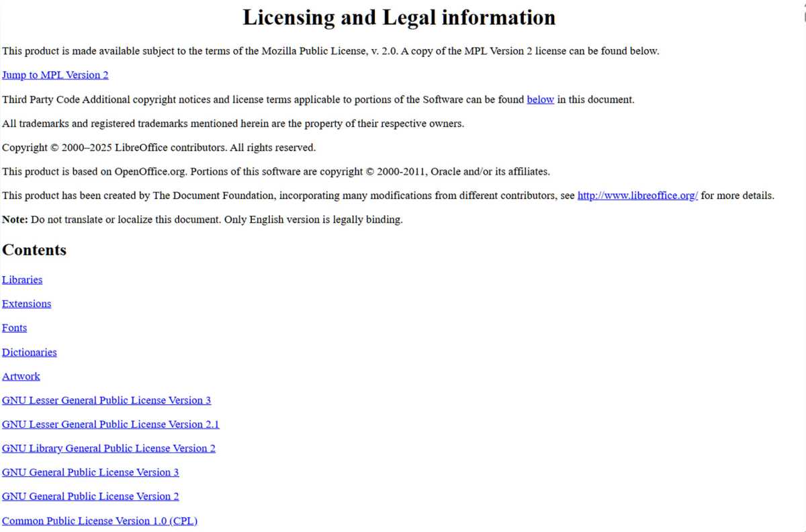806x532 pixels.
Task: Open the Extensions section link
Action: [26, 304]
